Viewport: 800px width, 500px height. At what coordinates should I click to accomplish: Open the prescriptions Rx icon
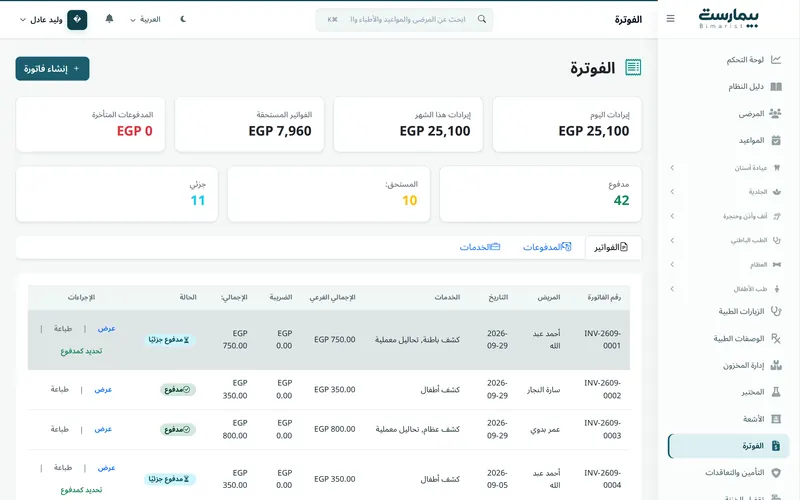point(776,338)
